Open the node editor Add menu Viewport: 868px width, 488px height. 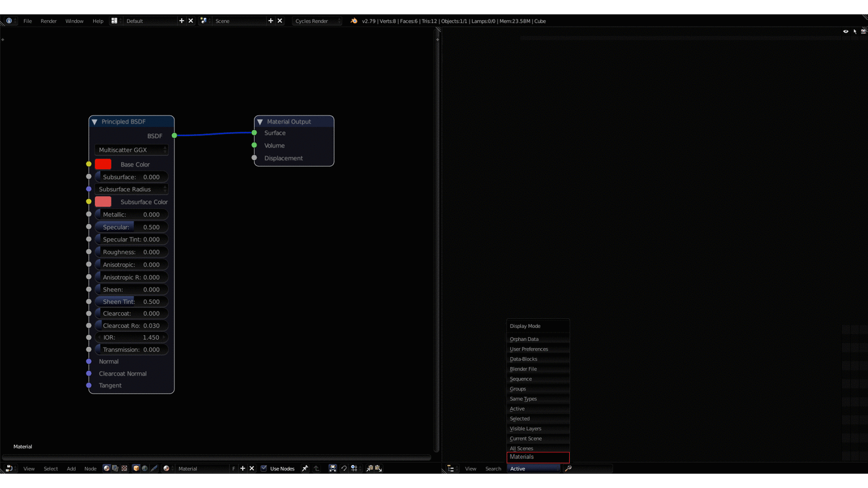coord(71,468)
